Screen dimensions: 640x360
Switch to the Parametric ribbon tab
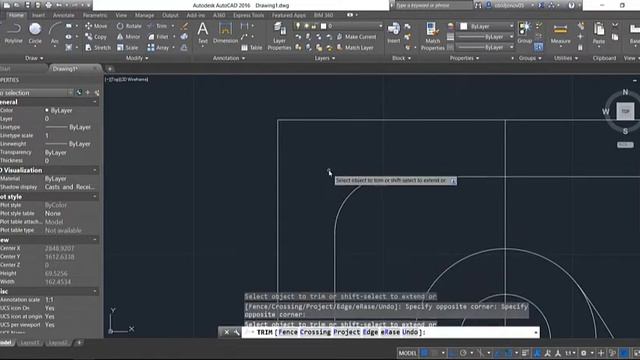coord(95,15)
